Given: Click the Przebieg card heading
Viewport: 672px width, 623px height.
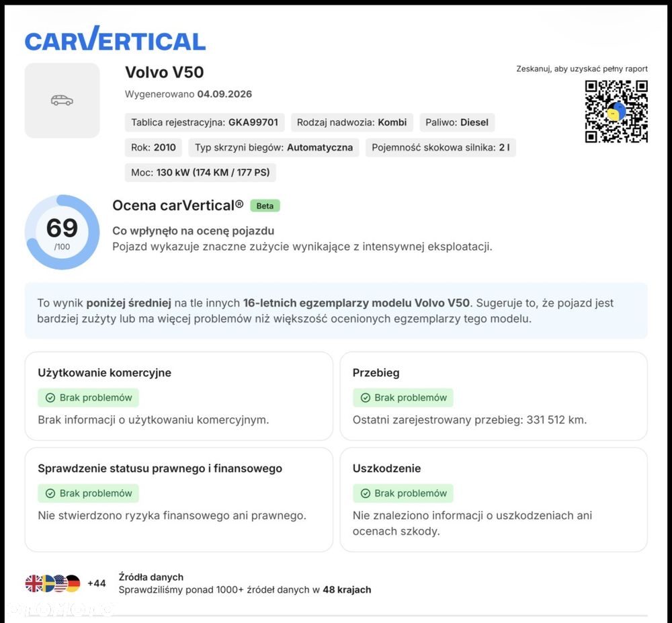Looking at the screenshot, I should (x=376, y=373).
